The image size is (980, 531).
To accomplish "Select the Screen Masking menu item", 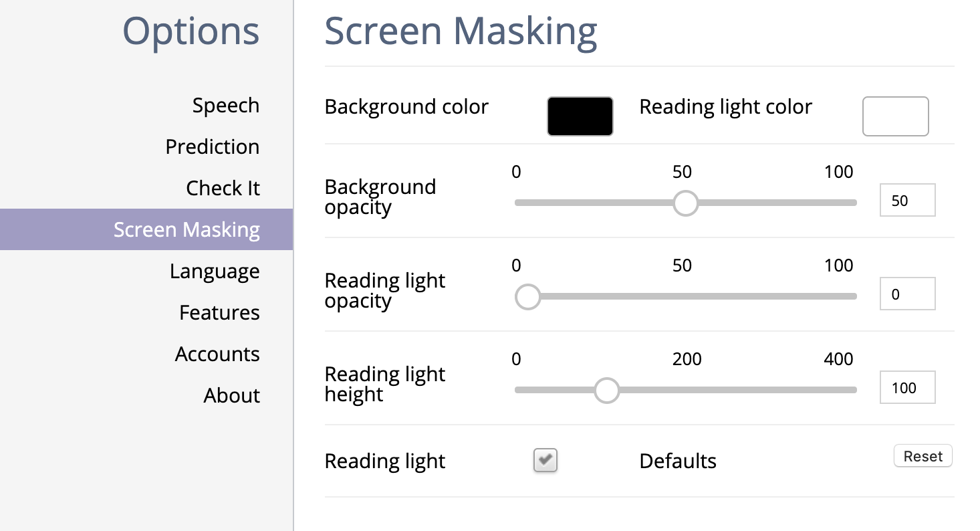I will coord(187,230).
